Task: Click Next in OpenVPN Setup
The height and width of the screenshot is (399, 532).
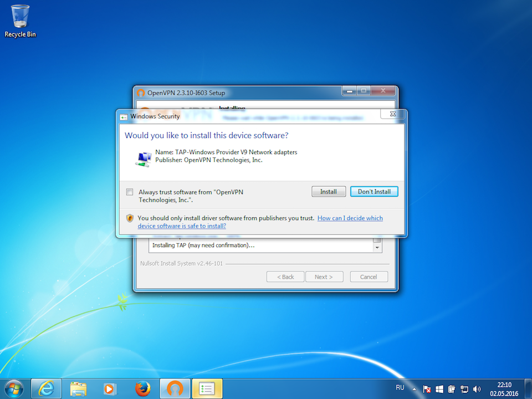Action: [324, 277]
